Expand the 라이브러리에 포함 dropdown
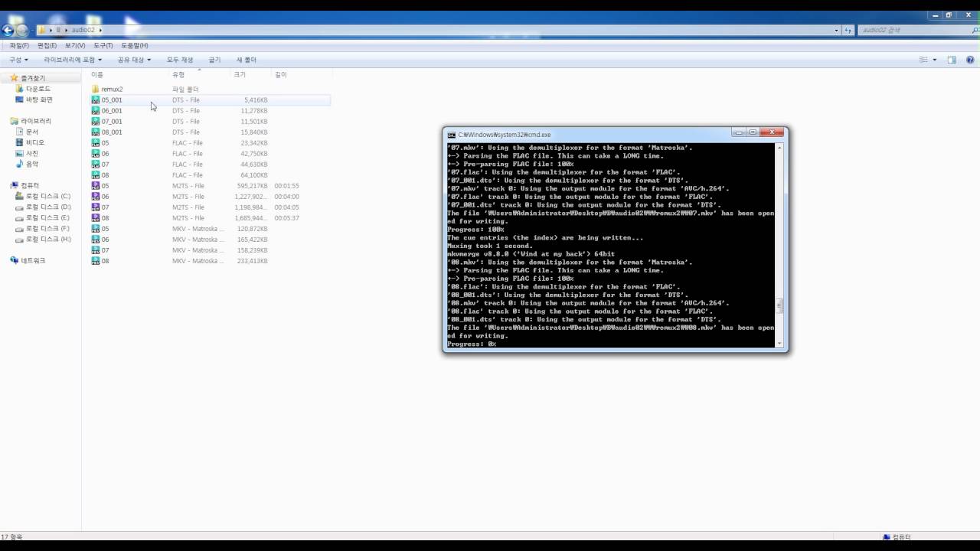The width and height of the screenshot is (980, 551). point(73,60)
